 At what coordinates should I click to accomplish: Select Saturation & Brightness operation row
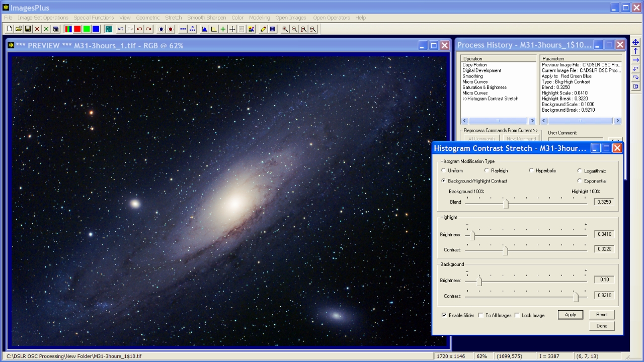(485, 87)
